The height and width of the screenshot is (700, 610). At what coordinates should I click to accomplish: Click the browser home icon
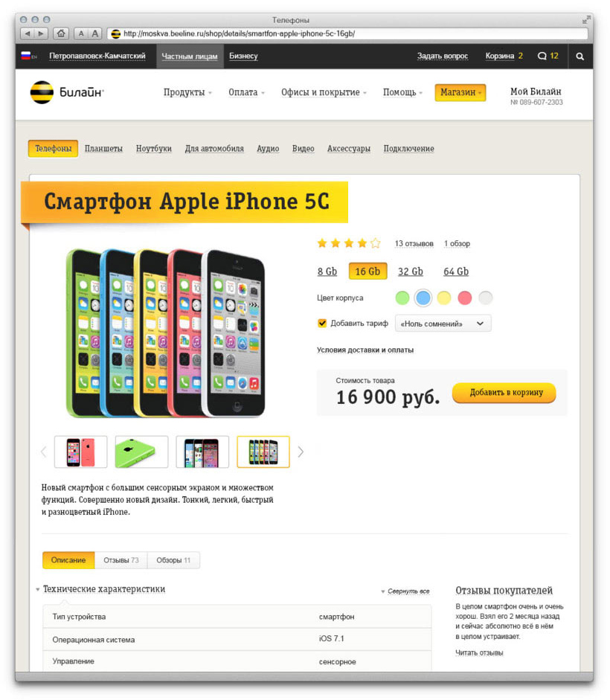61,33
